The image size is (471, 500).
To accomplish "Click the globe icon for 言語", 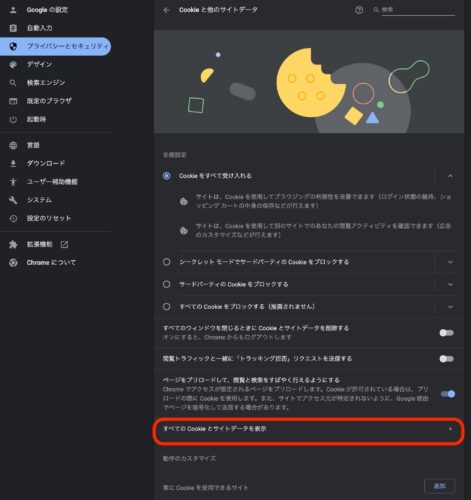I will pos(13,145).
